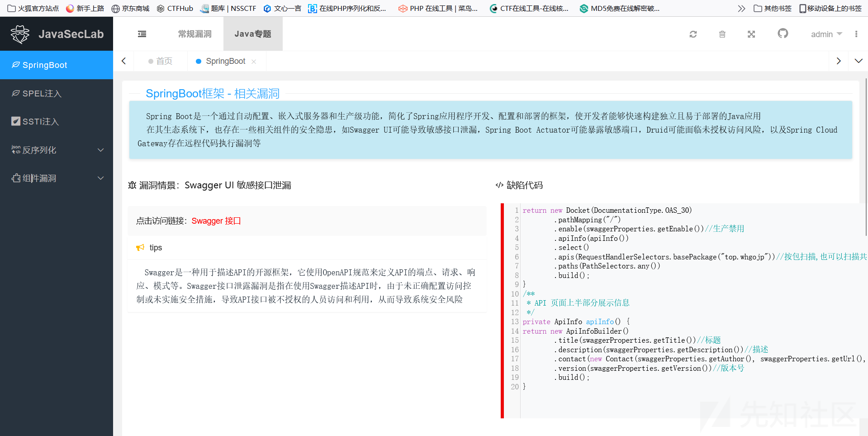Open the 京东商城 bookmark

click(x=131, y=8)
